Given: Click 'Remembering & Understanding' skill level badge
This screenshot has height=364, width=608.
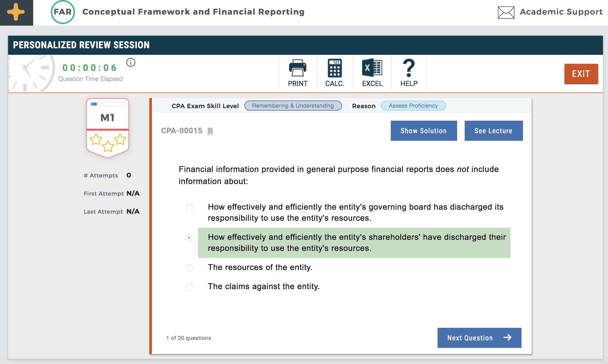Looking at the screenshot, I should point(292,105).
